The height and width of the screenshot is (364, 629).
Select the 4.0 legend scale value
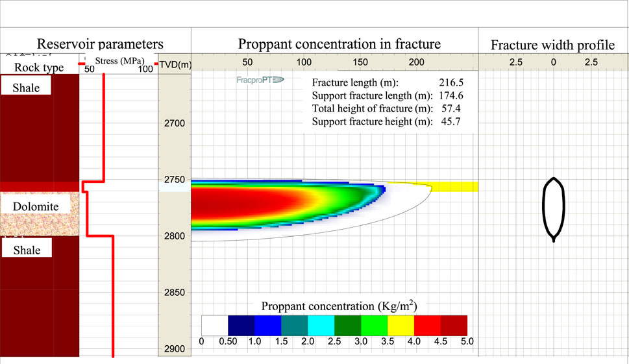[414, 341]
